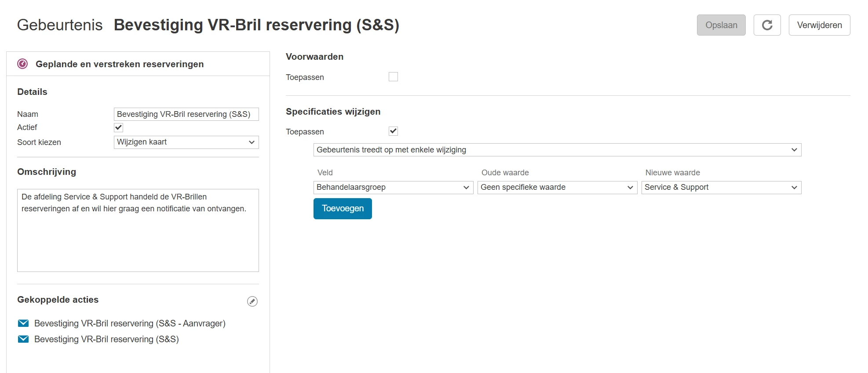
Task: Toggle the Actief checkbox
Action: coord(119,127)
